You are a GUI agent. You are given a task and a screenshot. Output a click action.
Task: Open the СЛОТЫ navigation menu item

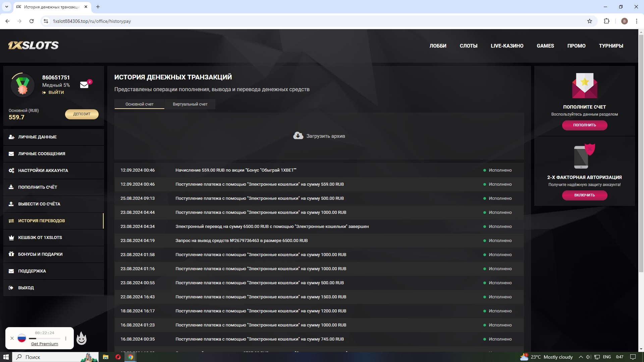468,46
